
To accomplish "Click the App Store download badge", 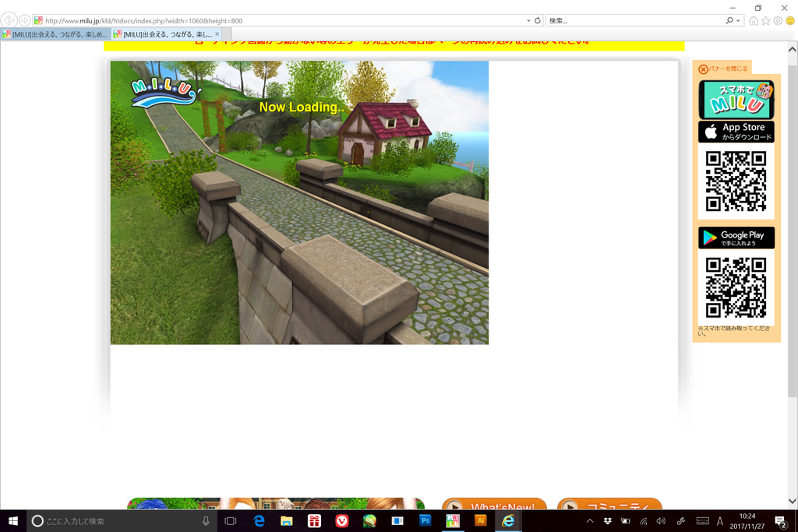I will pyautogui.click(x=736, y=132).
